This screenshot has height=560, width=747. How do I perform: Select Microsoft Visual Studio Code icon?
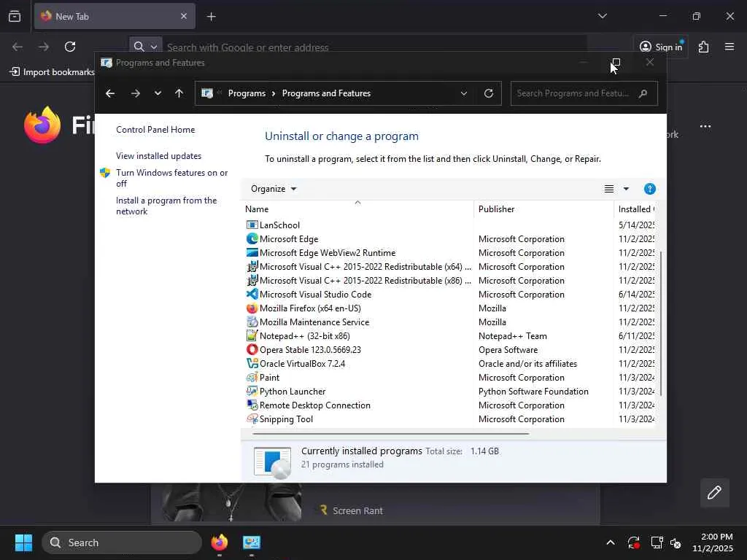252,295
